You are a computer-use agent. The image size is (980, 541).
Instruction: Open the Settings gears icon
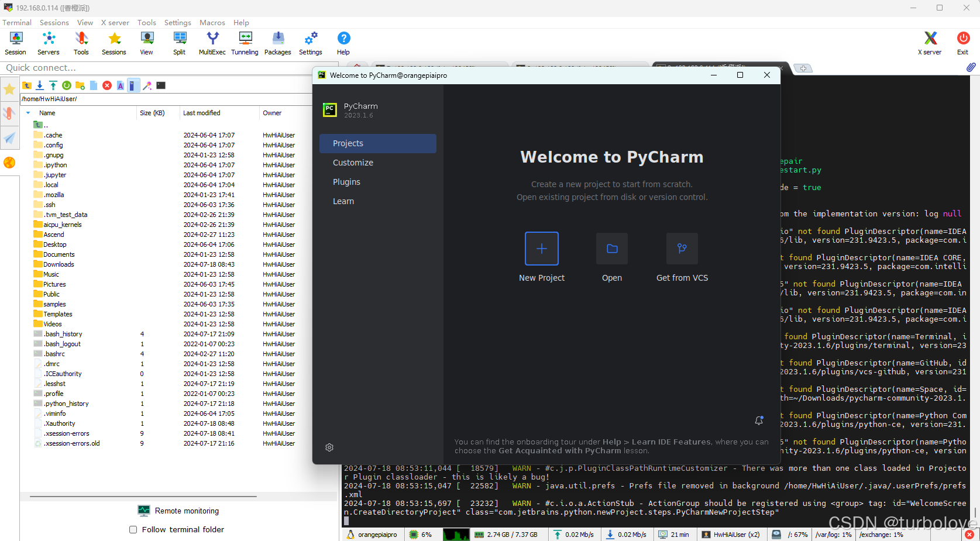tap(311, 43)
